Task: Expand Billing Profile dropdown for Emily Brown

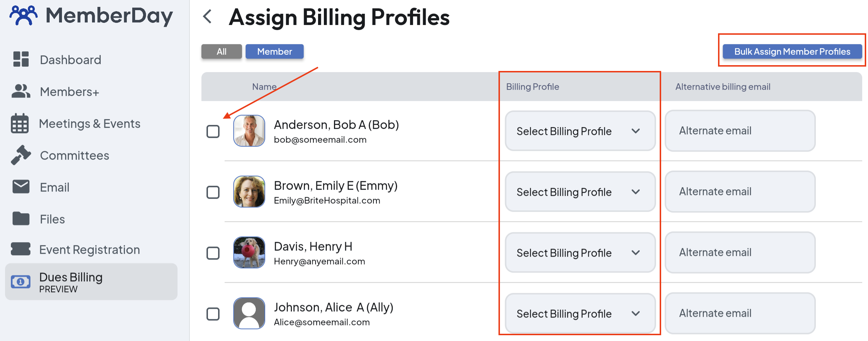Action: click(580, 192)
